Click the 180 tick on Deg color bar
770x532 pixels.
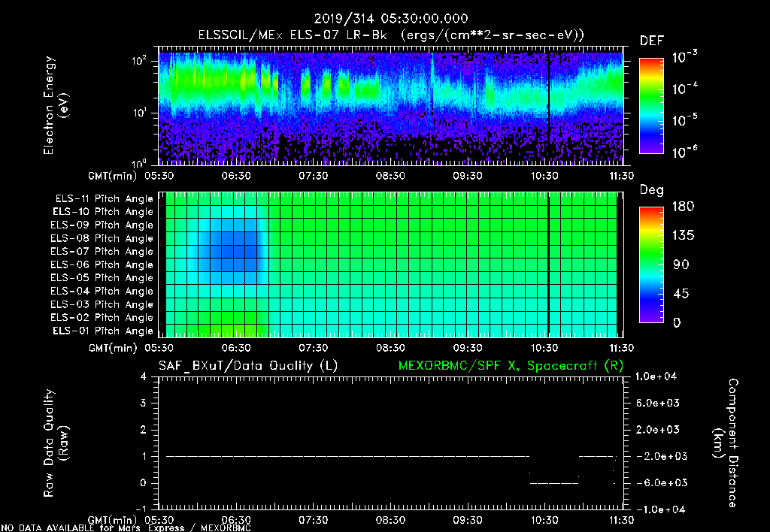click(x=683, y=207)
